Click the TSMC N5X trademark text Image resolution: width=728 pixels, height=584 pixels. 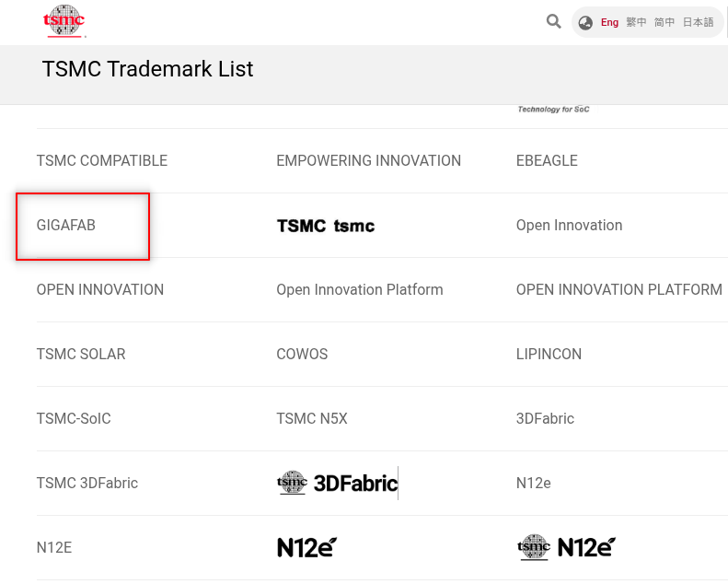(312, 419)
